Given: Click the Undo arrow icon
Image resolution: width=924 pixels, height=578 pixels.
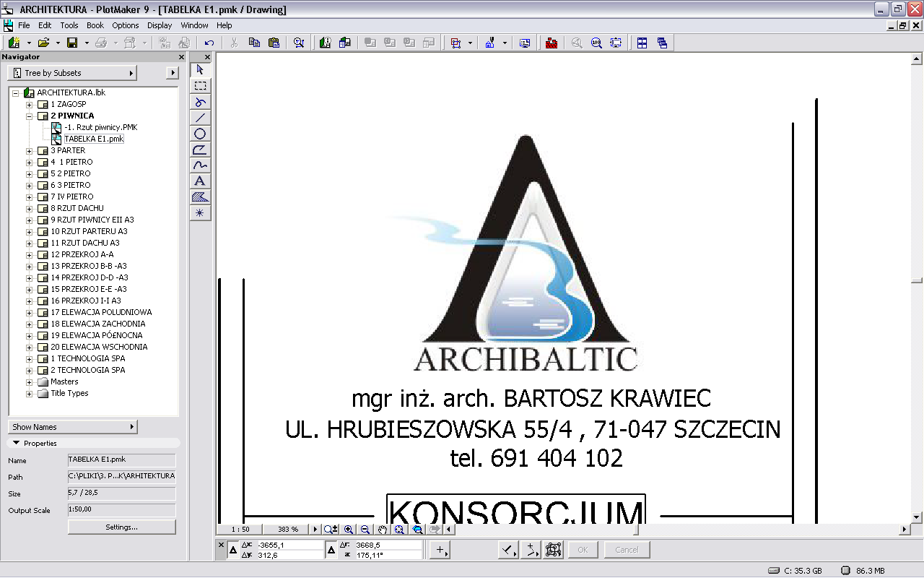Looking at the screenshot, I should coord(209,43).
